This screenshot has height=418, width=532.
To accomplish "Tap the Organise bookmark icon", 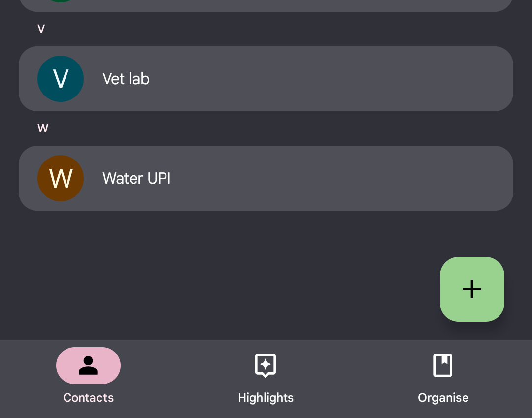I will click(443, 365).
